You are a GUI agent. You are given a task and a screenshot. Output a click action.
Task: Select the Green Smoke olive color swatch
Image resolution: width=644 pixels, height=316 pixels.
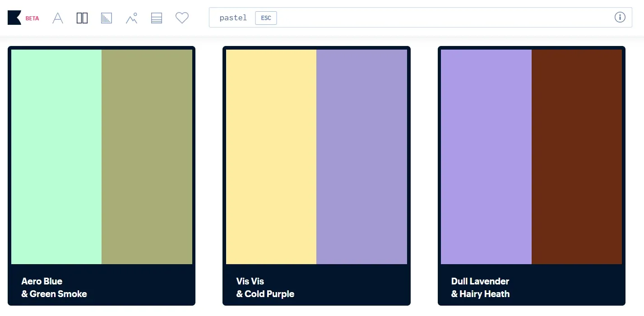click(x=147, y=156)
